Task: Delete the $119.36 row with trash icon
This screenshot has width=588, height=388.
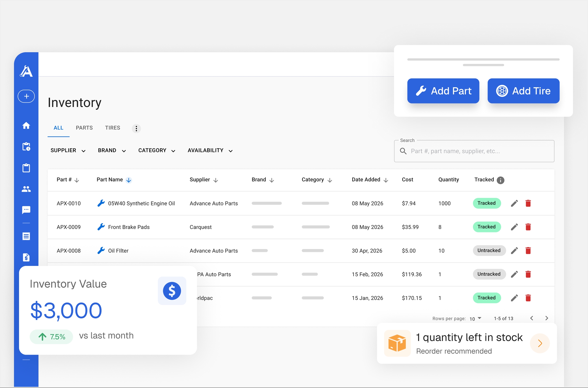Action: pyautogui.click(x=528, y=274)
